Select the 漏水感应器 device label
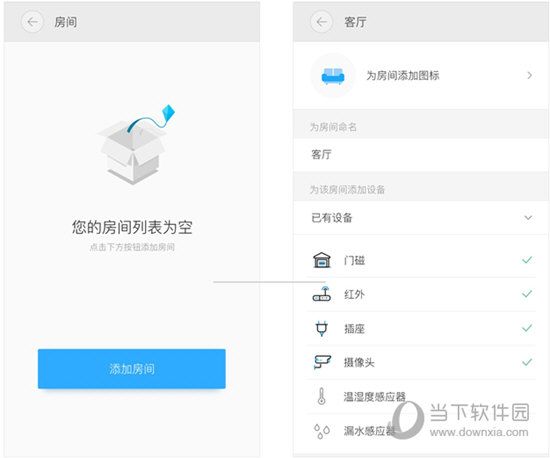 click(x=369, y=431)
